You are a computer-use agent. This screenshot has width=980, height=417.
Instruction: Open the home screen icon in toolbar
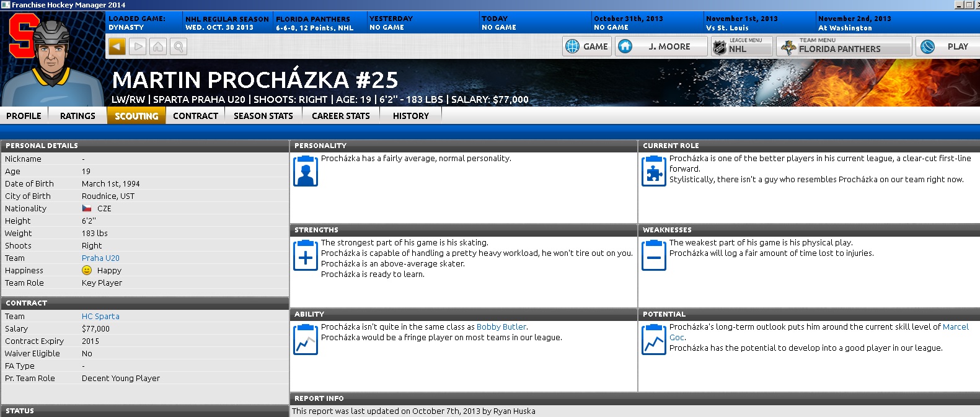click(158, 46)
